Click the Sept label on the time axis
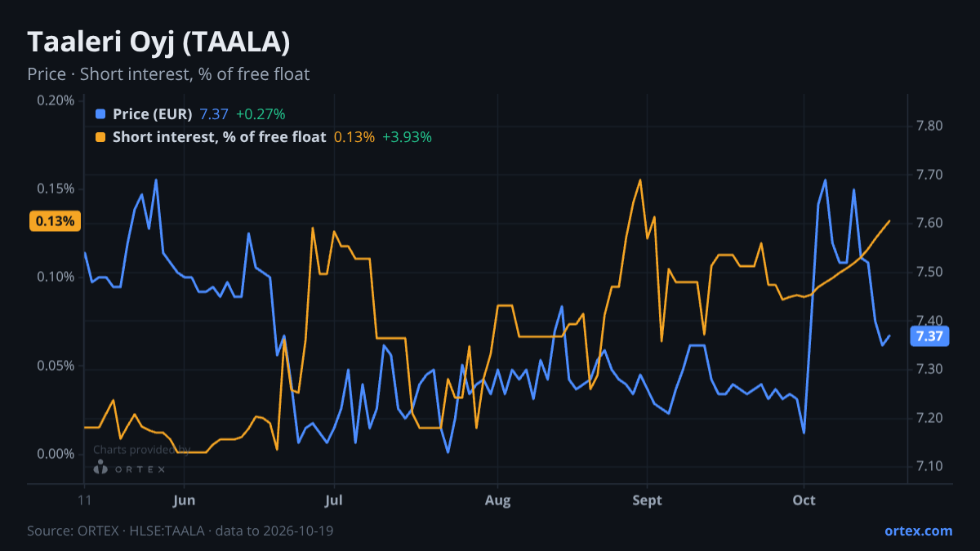Screen dimensions: 980x551 [x=647, y=500]
